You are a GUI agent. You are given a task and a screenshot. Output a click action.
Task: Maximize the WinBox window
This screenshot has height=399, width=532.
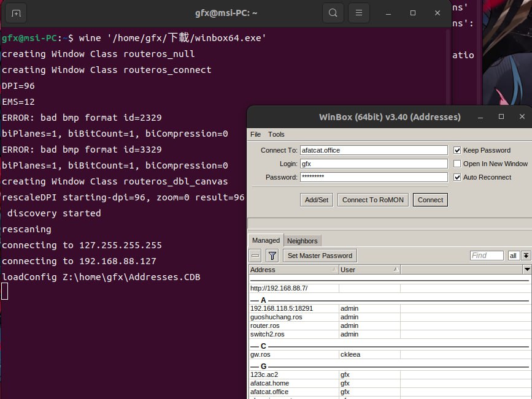pyautogui.click(x=501, y=116)
